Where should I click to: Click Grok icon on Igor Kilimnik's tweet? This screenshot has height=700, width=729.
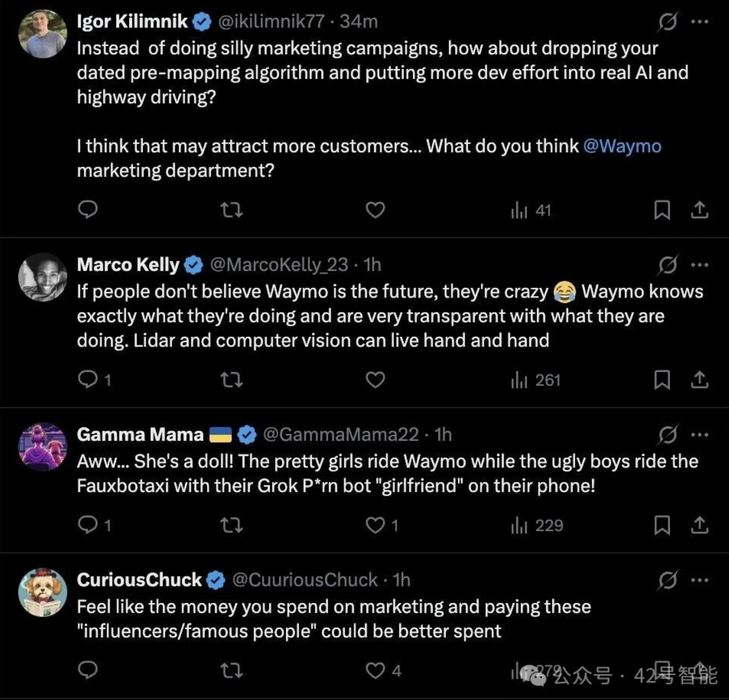click(668, 22)
